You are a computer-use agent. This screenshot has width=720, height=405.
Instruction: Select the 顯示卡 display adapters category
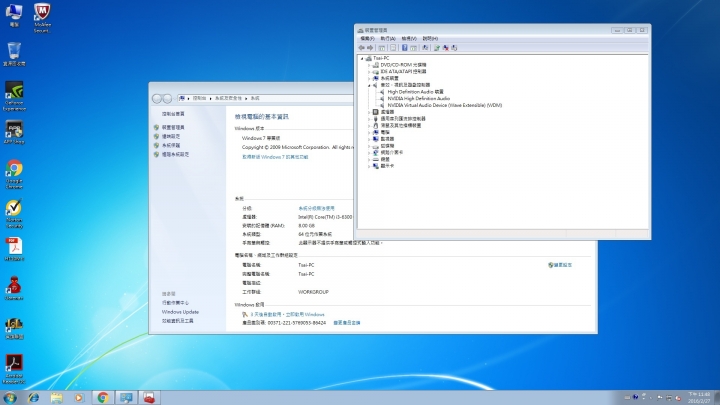click(x=387, y=166)
